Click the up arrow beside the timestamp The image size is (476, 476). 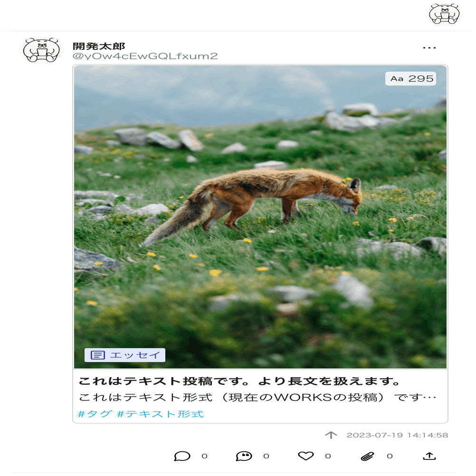click(x=331, y=435)
